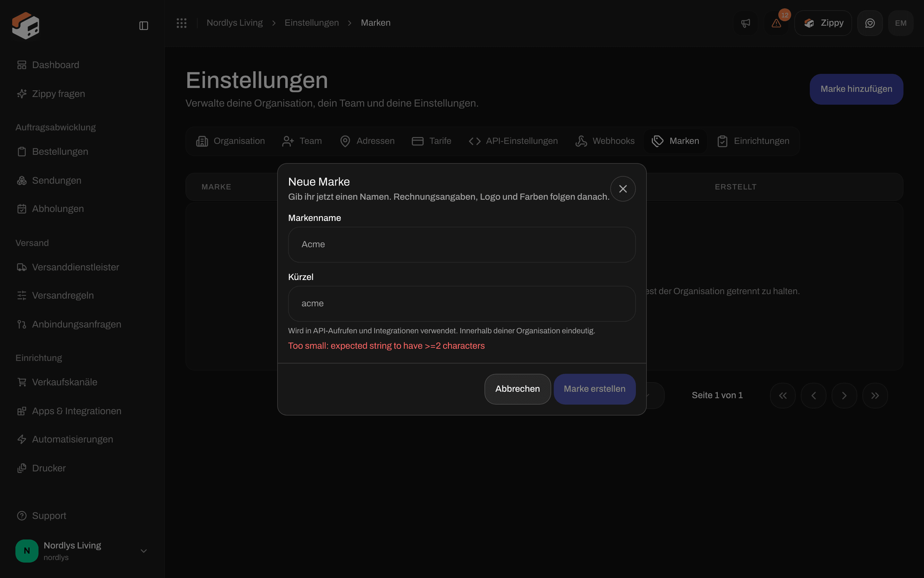The image size is (924, 578).
Task: Switch to the Organisation tab
Action: click(x=230, y=141)
